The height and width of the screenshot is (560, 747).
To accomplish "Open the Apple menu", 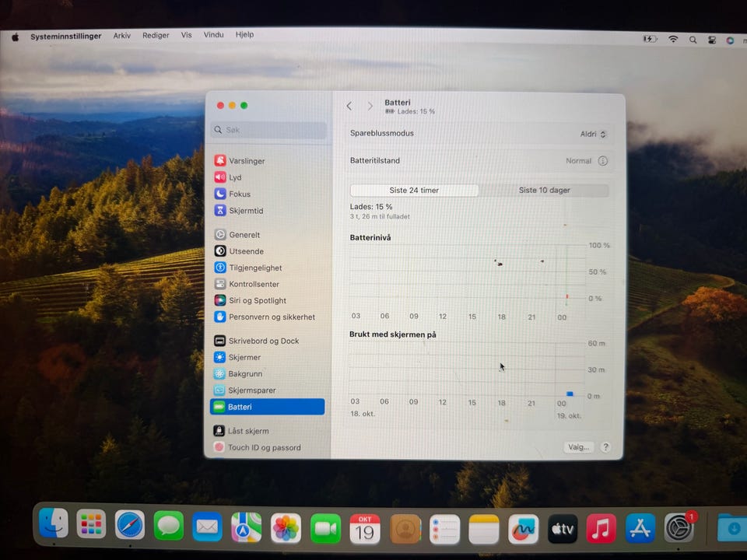I will coord(16,37).
